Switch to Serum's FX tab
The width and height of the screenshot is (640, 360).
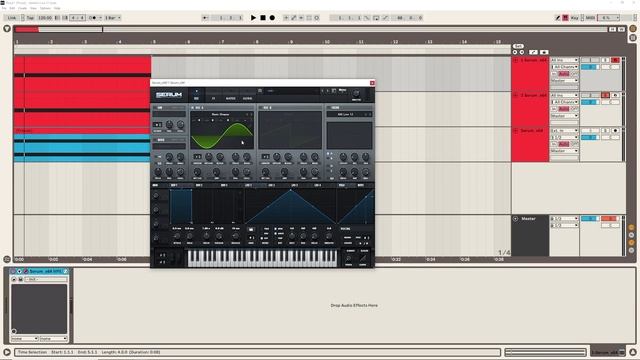tap(213, 98)
